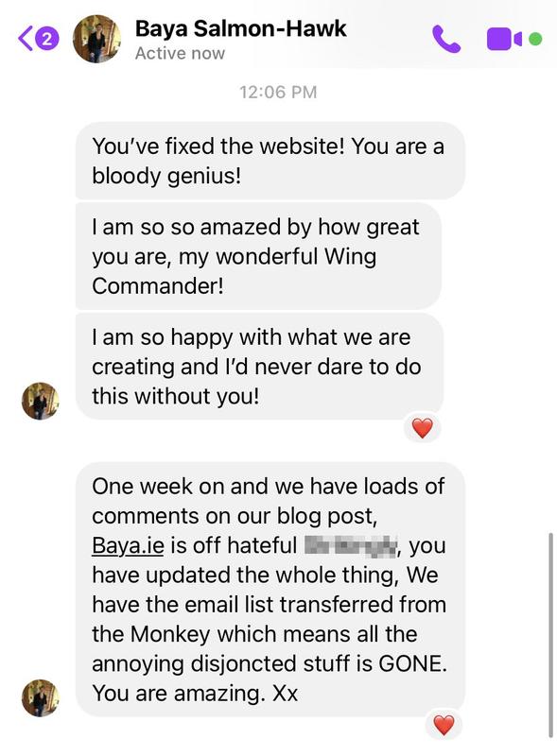Viewport: 557px width, 756px height.
Task: Click the small avatar beside 'You are amazing'
Action: [x=40, y=697]
